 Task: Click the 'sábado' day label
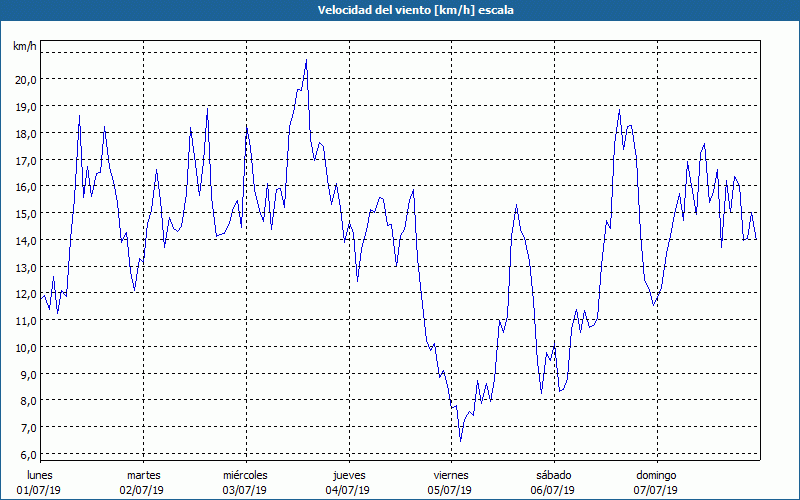pyautogui.click(x=554, y=475)
